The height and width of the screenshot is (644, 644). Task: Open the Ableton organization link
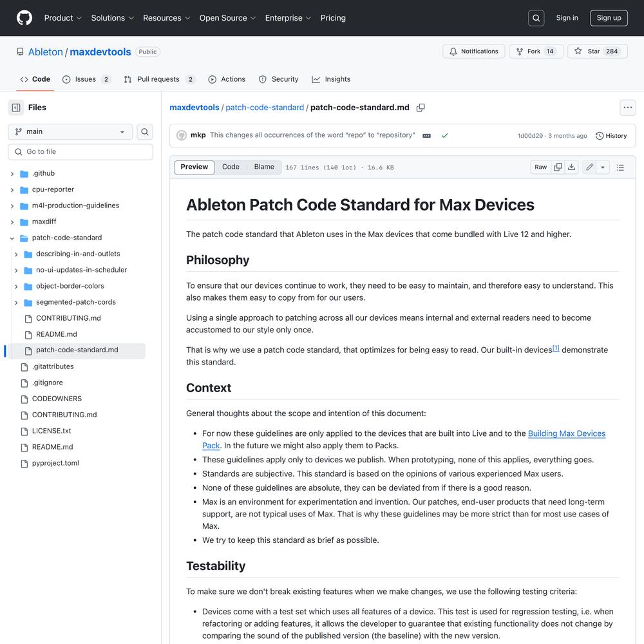[x=46, y=52]
